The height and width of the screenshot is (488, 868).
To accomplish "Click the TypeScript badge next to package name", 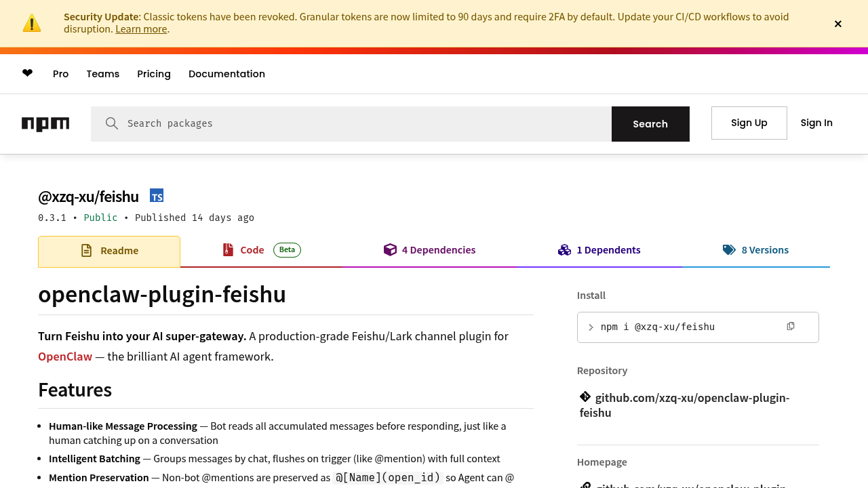I will pos(157,196).
